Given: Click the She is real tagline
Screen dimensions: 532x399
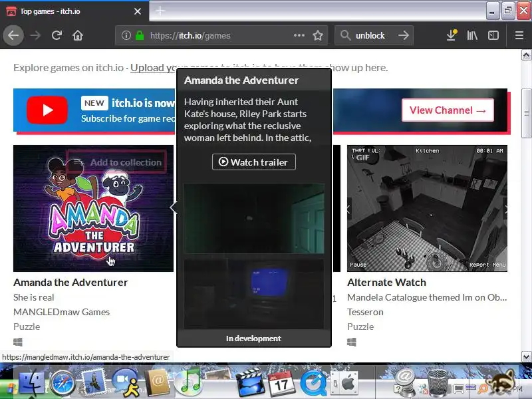Looking at the screenshot, I should coord(34,297).
